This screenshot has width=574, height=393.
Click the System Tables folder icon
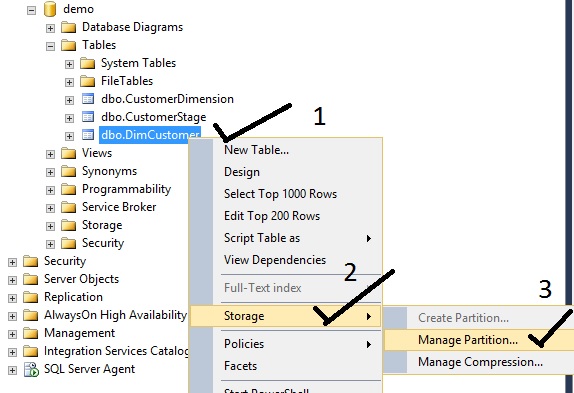tap(87, 63)
